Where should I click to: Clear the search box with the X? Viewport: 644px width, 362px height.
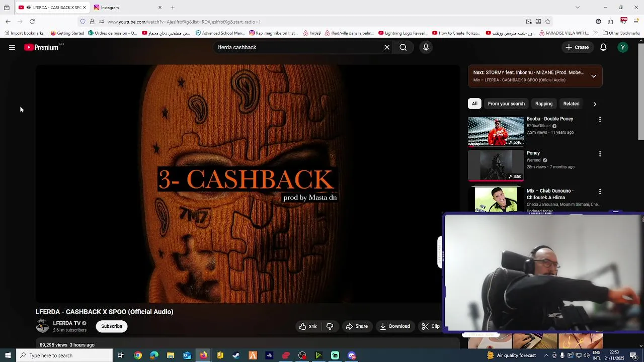click(387, 47)
